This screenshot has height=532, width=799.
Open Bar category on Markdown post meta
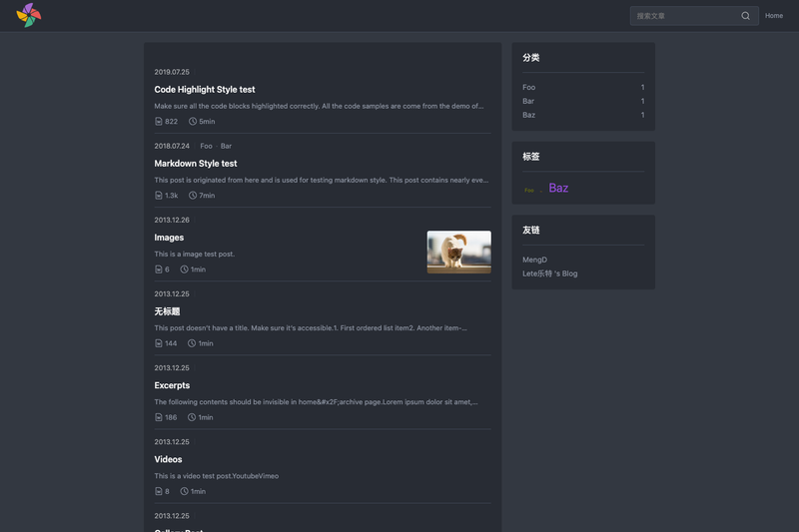[x=226, y=146]
